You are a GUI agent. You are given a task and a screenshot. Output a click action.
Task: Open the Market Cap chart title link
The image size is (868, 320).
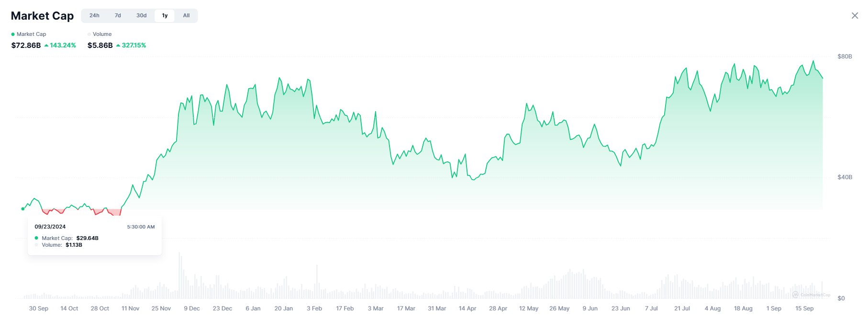[x=42, y=15]
